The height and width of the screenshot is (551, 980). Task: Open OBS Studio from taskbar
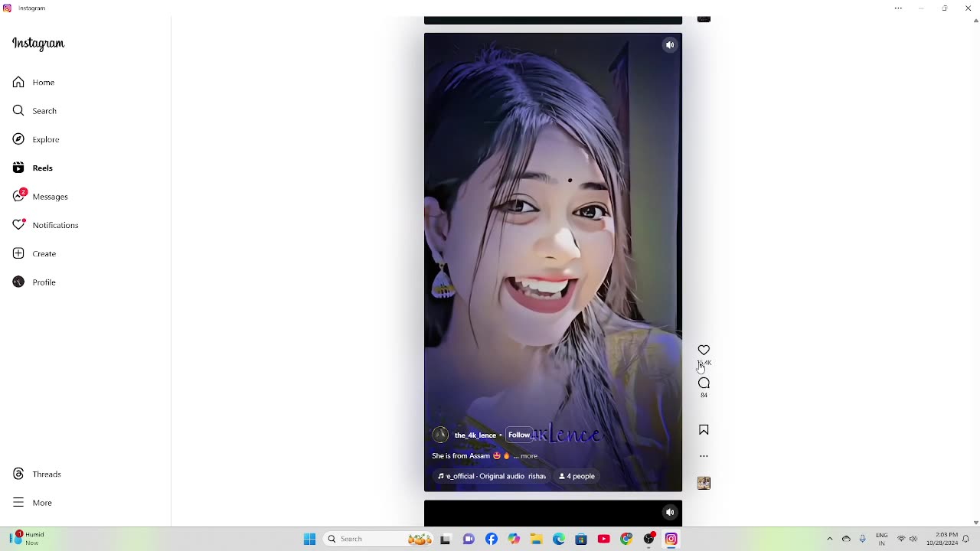tap(649, 539)
